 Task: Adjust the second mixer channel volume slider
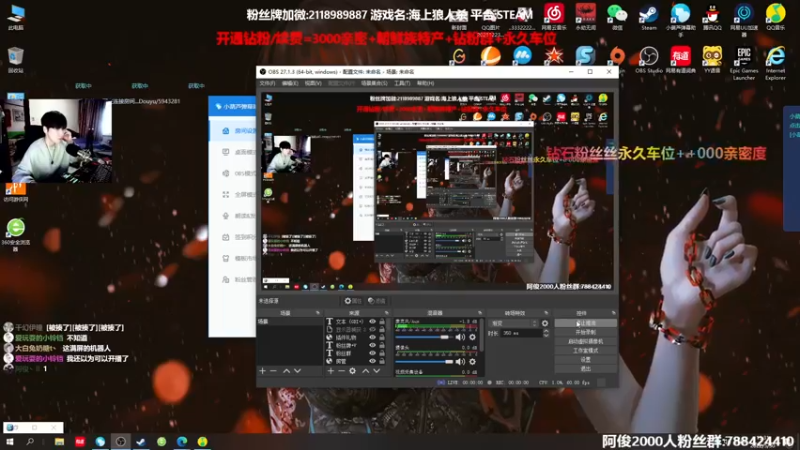(424, 362)
